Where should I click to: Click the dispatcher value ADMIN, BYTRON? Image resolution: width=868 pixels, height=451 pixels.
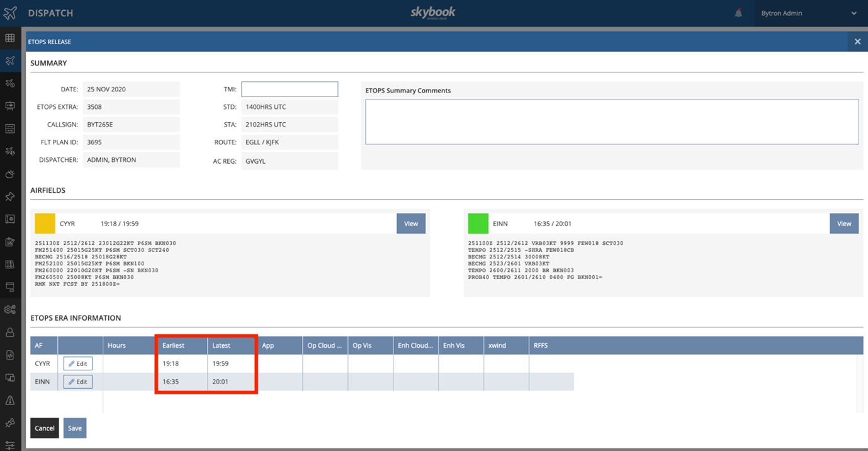[x=131, y=160]
